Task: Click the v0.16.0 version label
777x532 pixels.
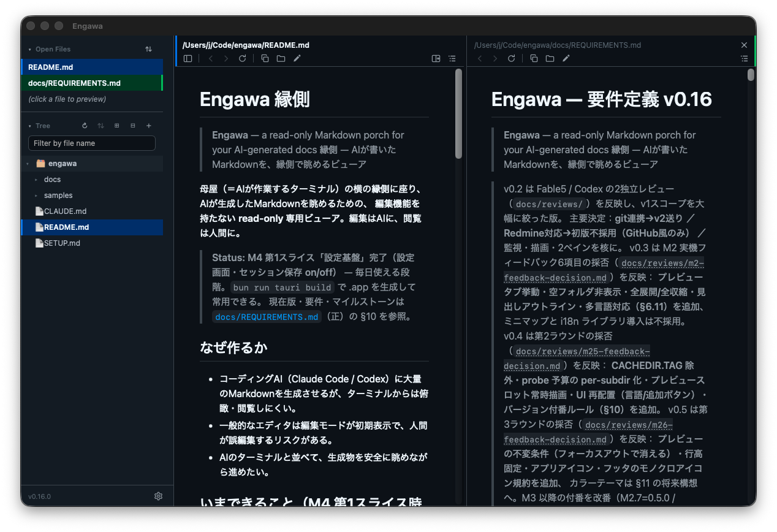Action: (40, 496)
